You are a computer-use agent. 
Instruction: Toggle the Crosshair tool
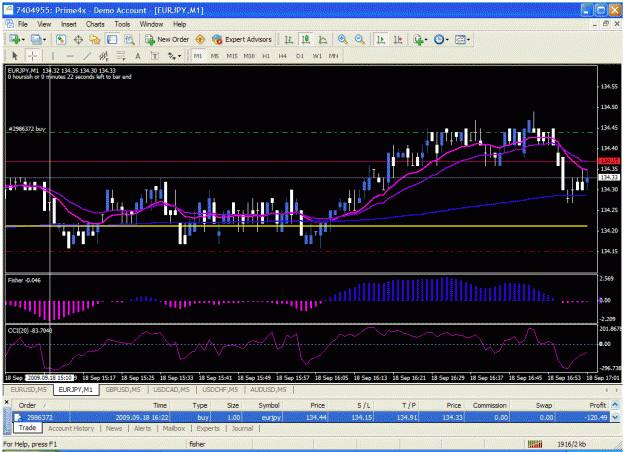[x=32, y=56]
